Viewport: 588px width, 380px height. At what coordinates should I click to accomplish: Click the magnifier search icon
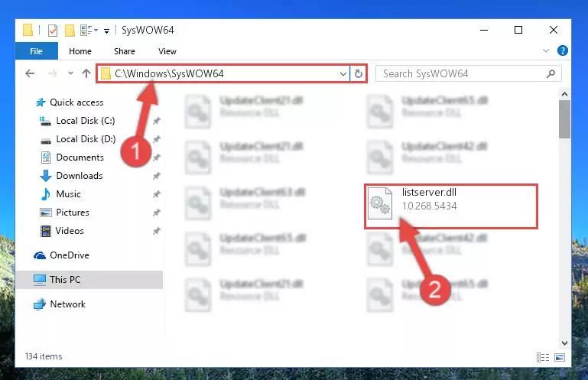[551, 74]
